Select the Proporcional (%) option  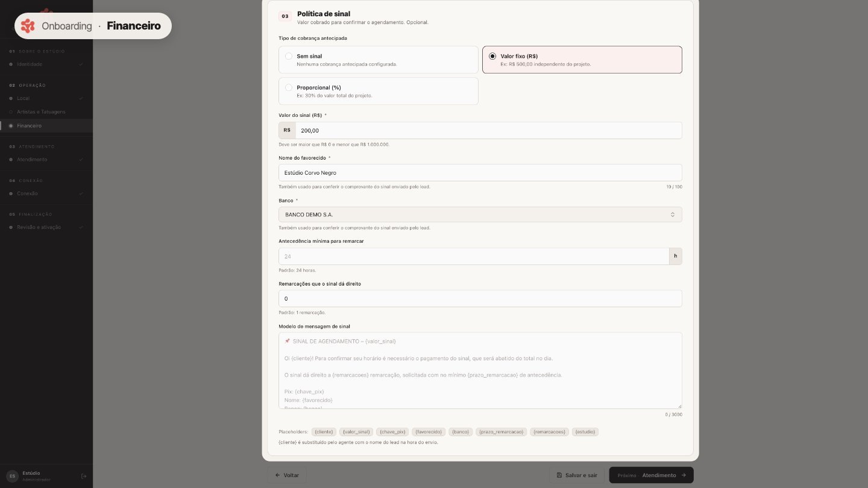coord(379,91)
